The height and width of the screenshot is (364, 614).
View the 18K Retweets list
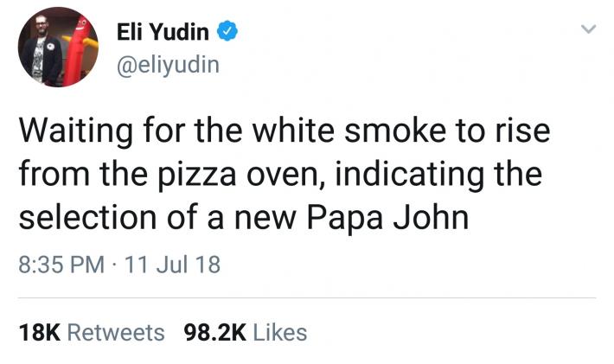pyautogui.click(x=91, y=332)
